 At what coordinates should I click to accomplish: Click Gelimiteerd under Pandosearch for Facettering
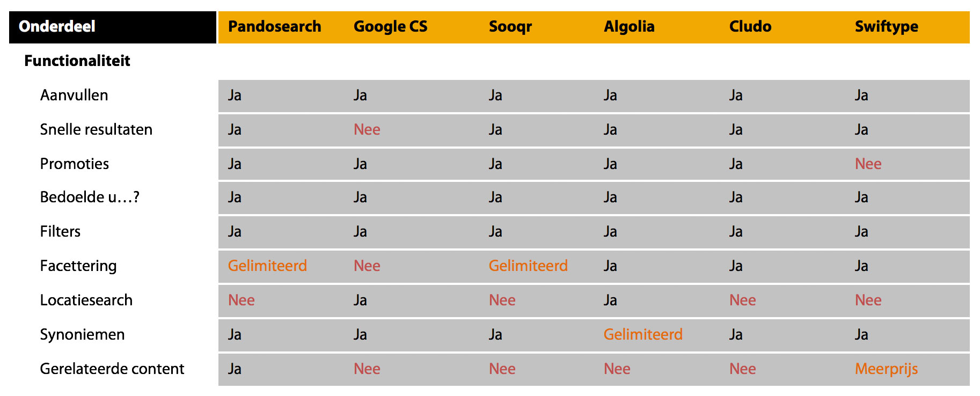click(x=267, y=266)
